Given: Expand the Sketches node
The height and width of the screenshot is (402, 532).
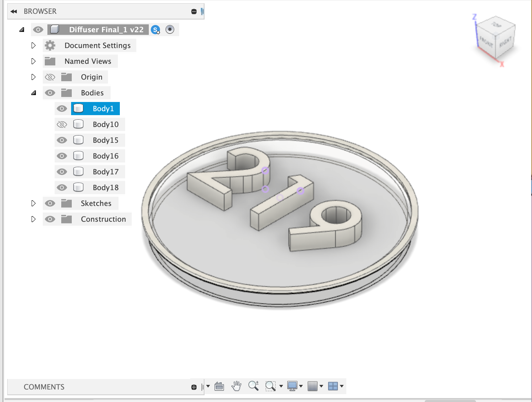Looking at the screenshot, I should pos(33,203).
